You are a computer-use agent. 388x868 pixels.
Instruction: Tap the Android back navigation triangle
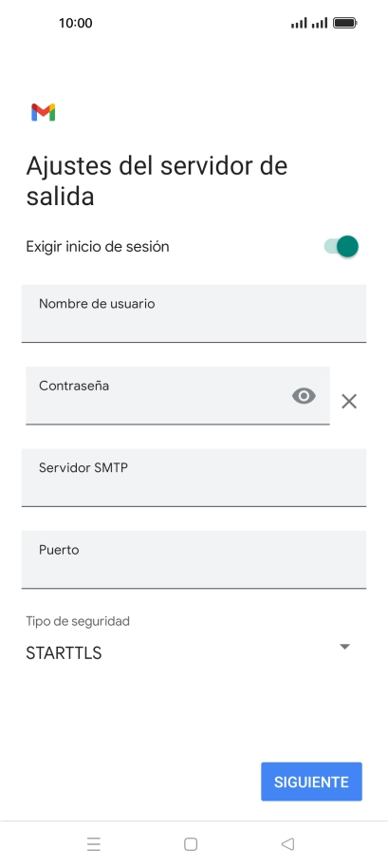tap(287, 843)
